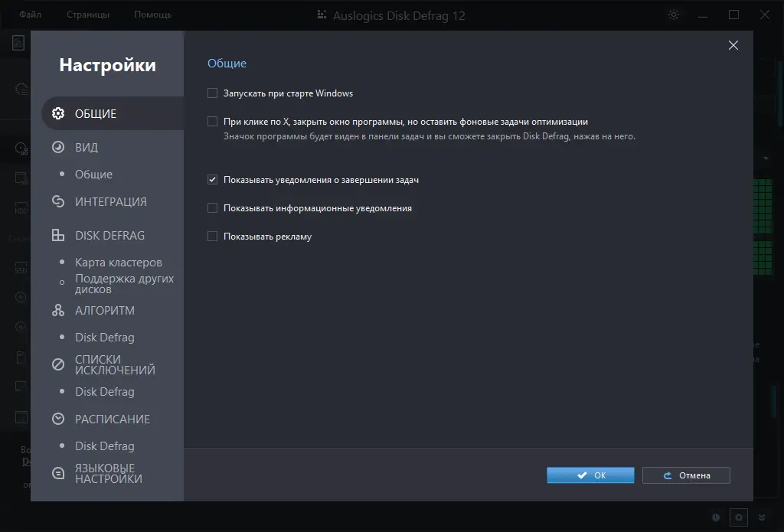Confirm settings with the OK button
Screen dimensions: 784x532
(x=590, y=475)
